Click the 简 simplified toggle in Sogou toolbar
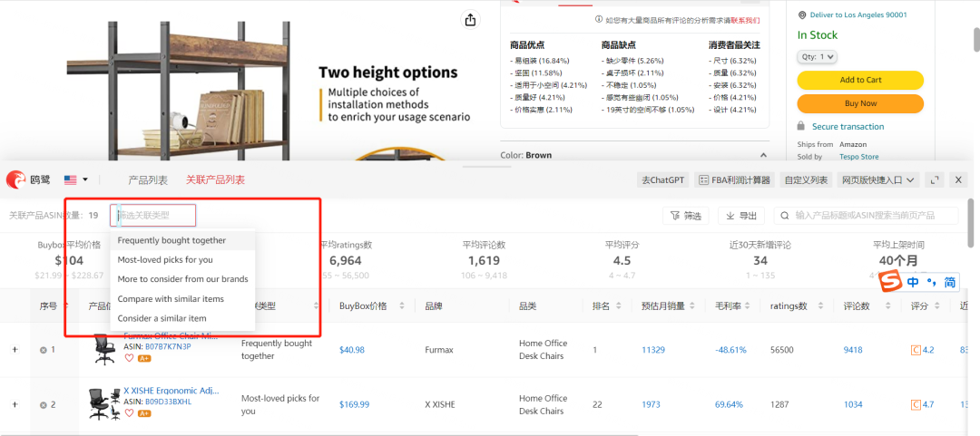The width and height of the screenshot is (980, 436). tap(949, 282)
